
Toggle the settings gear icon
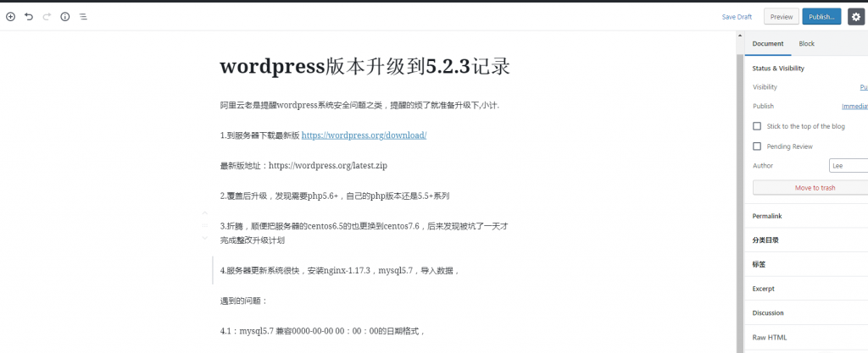[855, 16]
